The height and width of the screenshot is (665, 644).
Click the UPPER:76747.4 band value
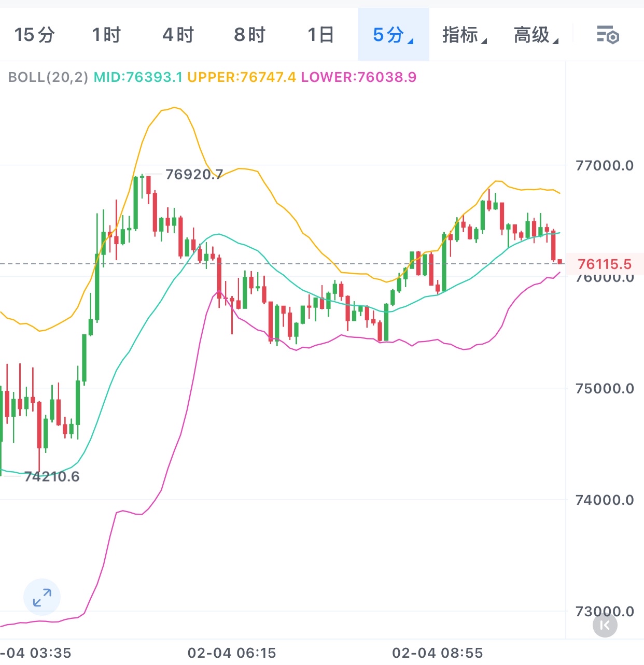242,77
